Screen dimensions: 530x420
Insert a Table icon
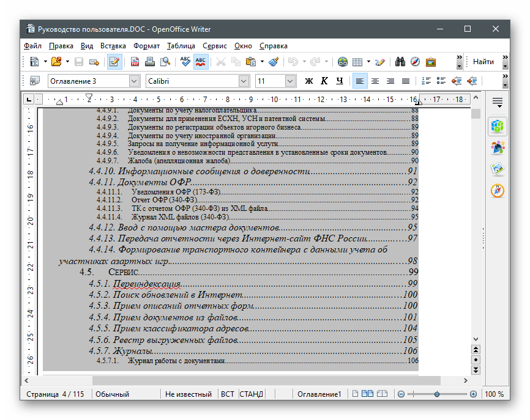click(357, 62)
